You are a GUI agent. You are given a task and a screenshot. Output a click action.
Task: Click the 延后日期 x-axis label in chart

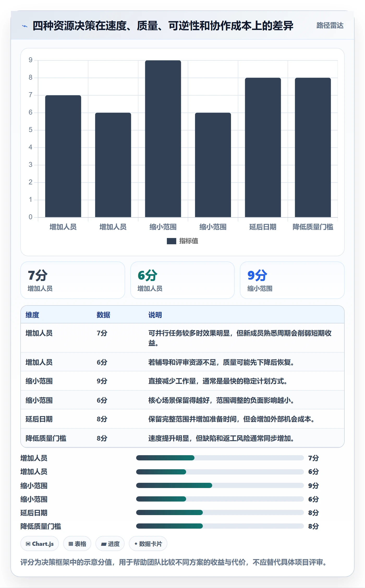pyautogui.click(x=263, y=227)
